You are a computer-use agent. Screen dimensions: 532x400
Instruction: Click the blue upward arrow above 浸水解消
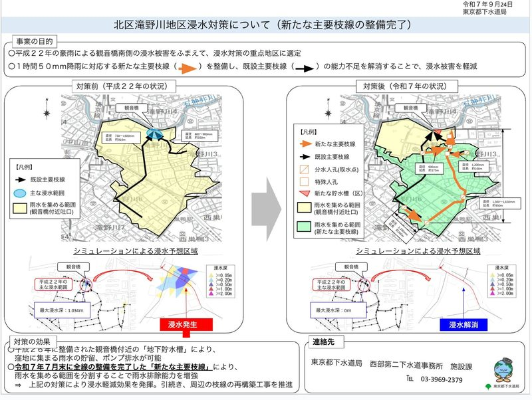464,304
